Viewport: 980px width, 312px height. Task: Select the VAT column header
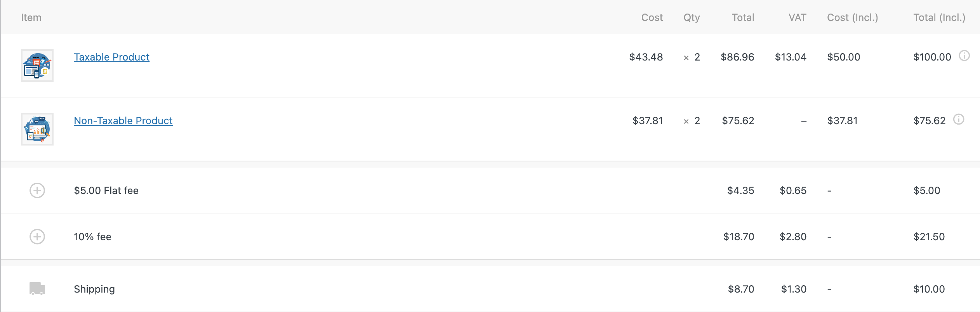point(797,17)
